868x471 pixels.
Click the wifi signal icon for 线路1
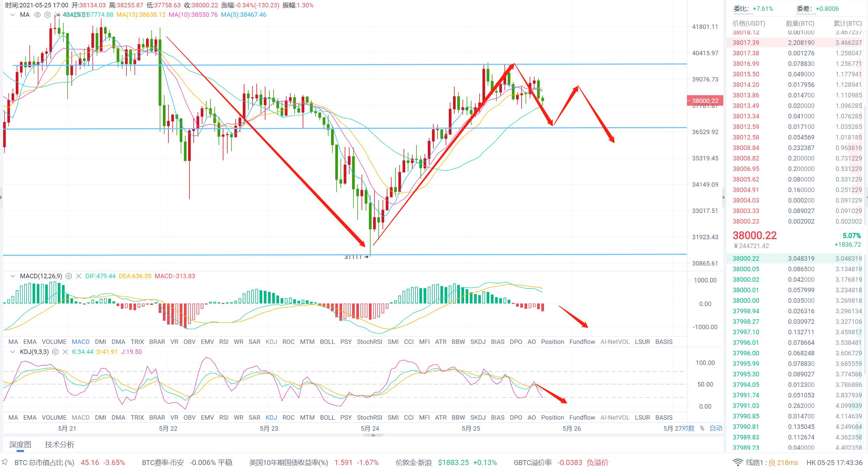[738, 463]
